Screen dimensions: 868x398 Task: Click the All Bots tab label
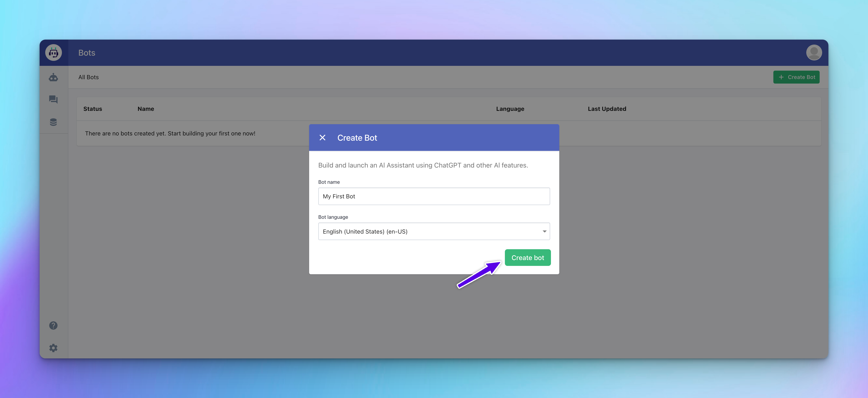[89, 77]
